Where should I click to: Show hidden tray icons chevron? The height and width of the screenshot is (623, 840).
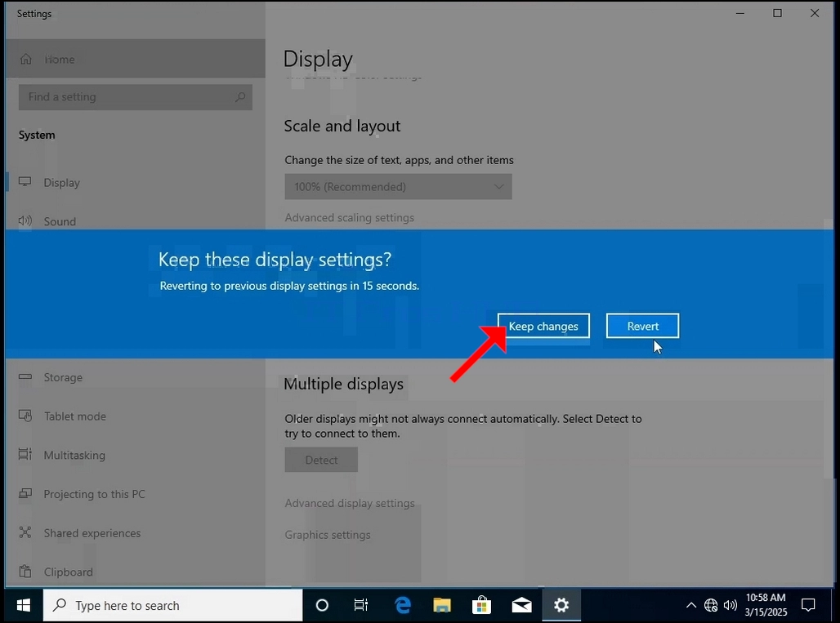click(691, 605)
